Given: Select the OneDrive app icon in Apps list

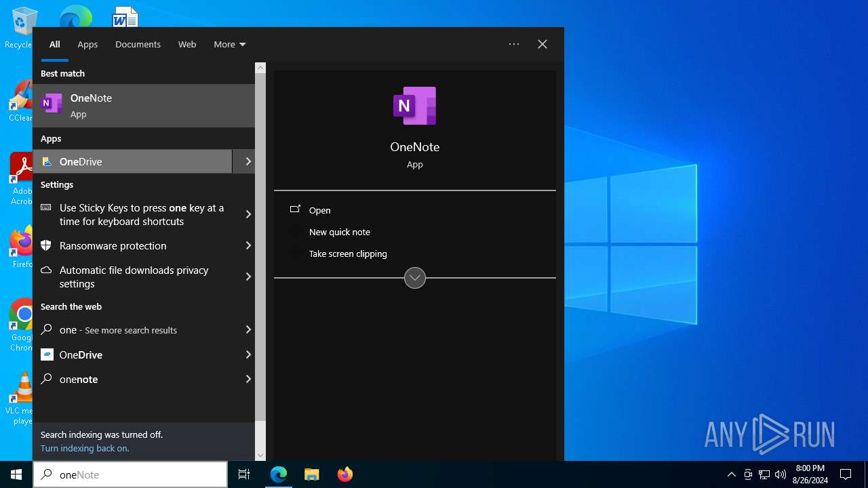Looking at the screenshot, I should (x=47, y=161).
